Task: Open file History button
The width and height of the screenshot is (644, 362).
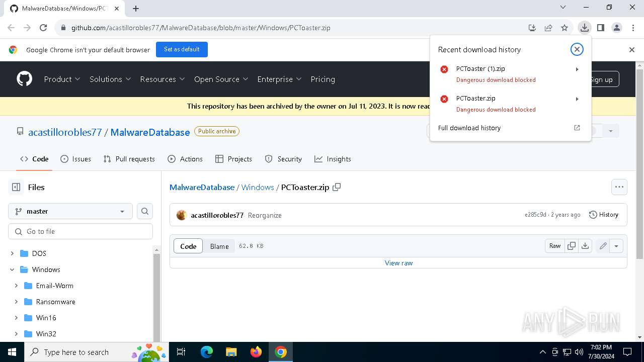Action: [604, 215]
